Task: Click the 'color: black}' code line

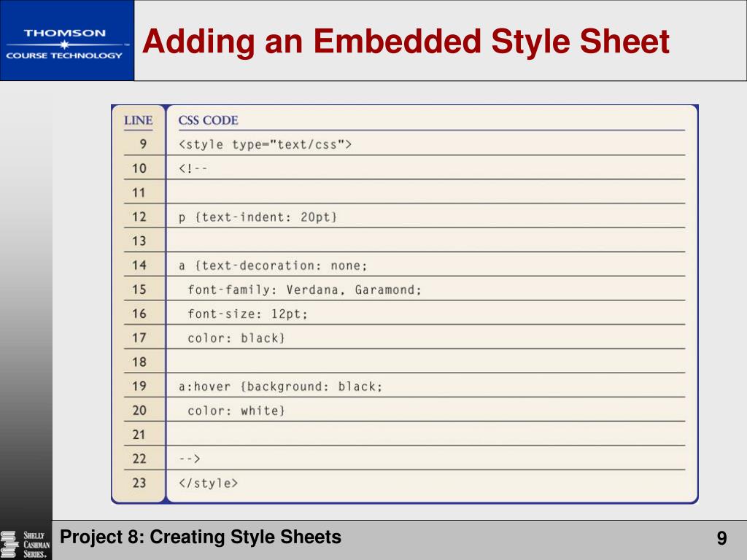Action: point(236,338)
